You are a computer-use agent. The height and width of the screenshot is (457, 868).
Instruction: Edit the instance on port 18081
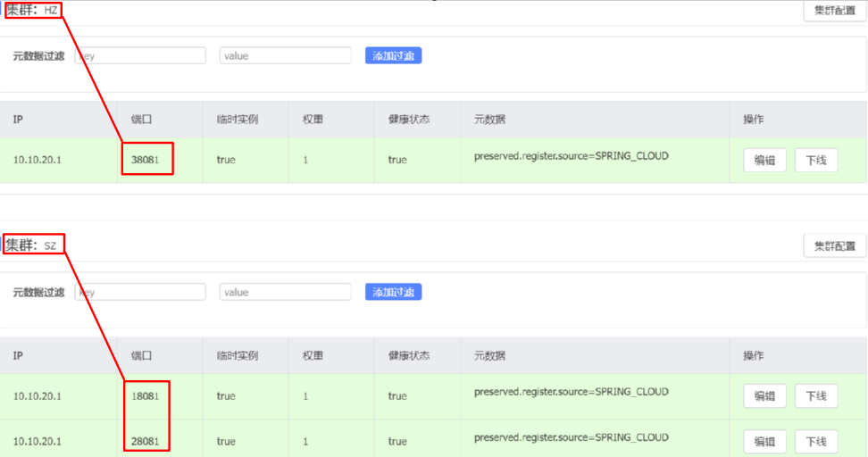coord(764,396)
